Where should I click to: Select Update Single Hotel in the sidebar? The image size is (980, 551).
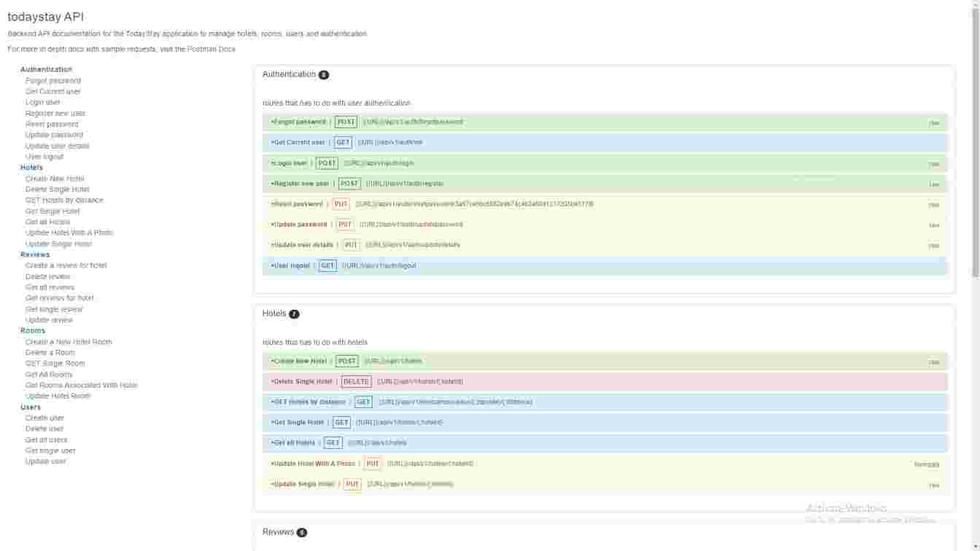(x=59, y=243)
